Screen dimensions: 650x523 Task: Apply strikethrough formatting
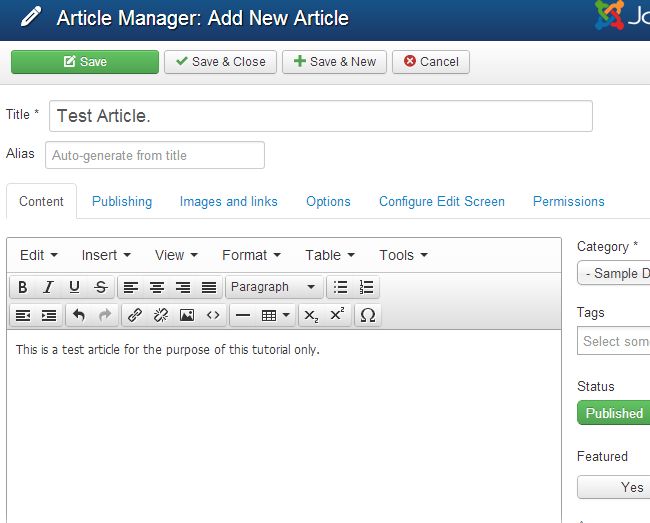(100, 287)
